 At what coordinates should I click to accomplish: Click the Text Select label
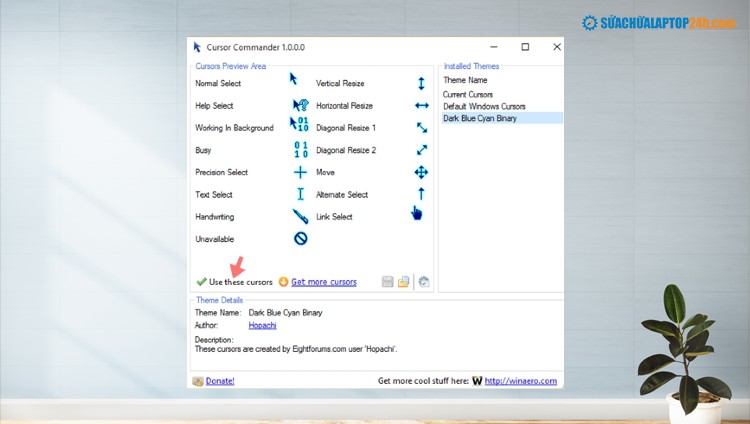click(x=213, y=195)
